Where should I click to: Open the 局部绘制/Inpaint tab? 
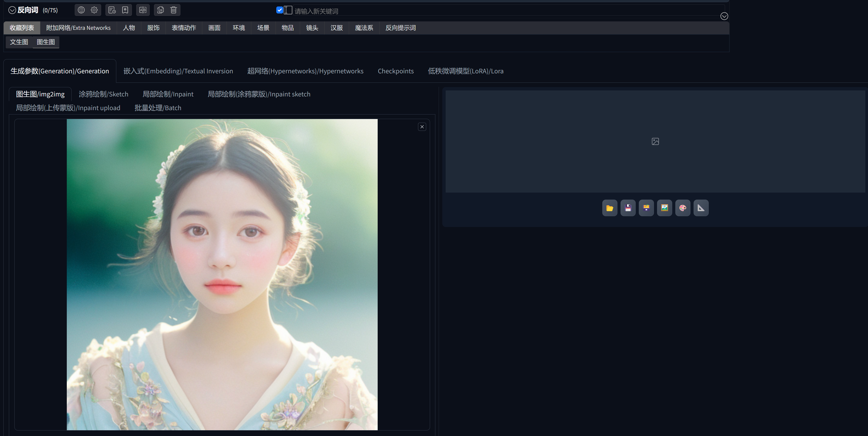point(168,94)
